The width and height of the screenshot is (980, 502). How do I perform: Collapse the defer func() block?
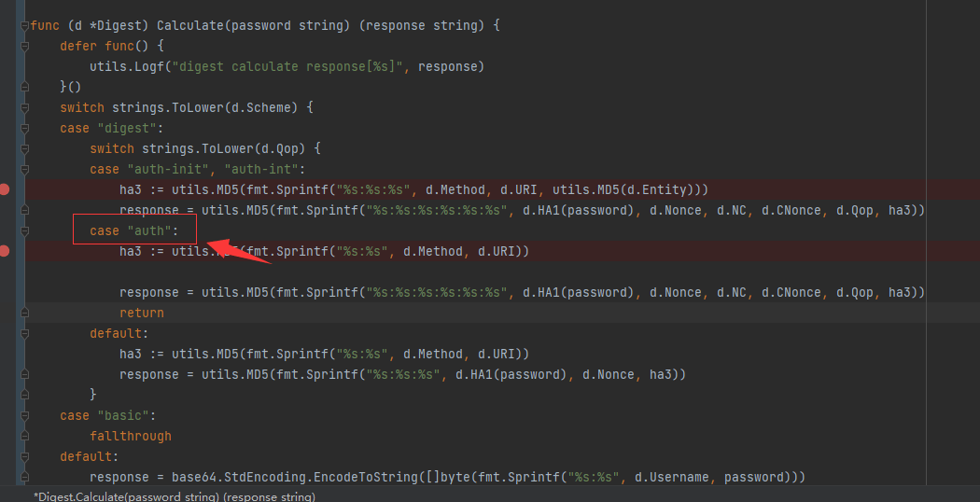(24, 46)
